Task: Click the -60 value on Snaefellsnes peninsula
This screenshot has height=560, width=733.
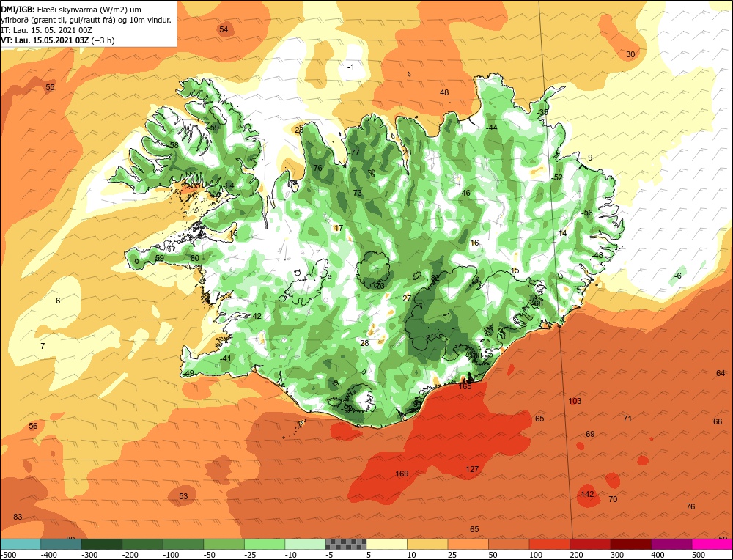Action: [193, 258]
